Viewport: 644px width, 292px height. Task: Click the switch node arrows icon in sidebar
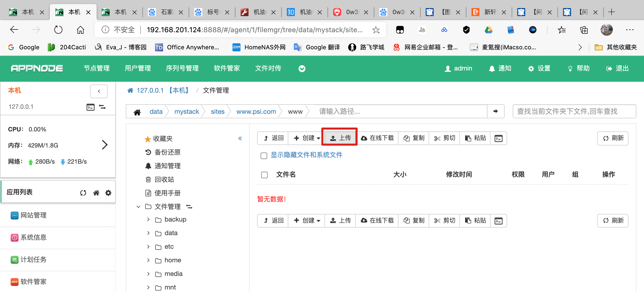click(x=102, y=107)
